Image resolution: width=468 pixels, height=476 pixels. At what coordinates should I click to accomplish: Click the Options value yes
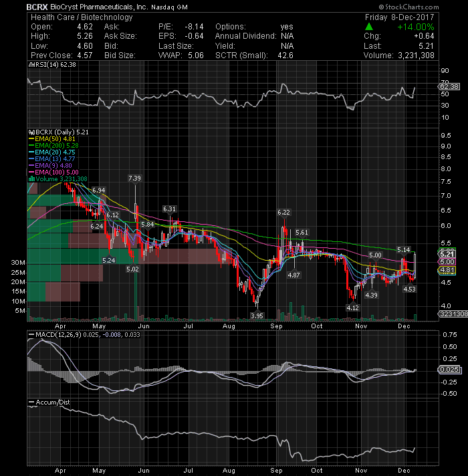click(287, 27)
